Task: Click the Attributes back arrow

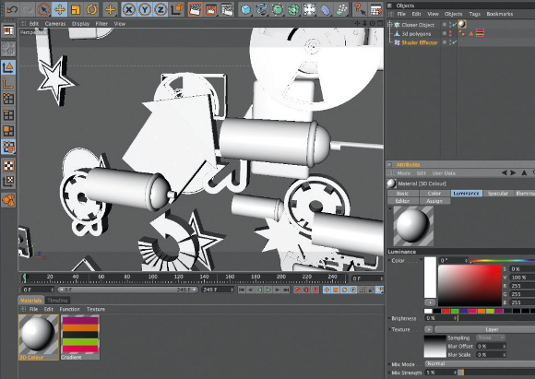Action: 505,173
